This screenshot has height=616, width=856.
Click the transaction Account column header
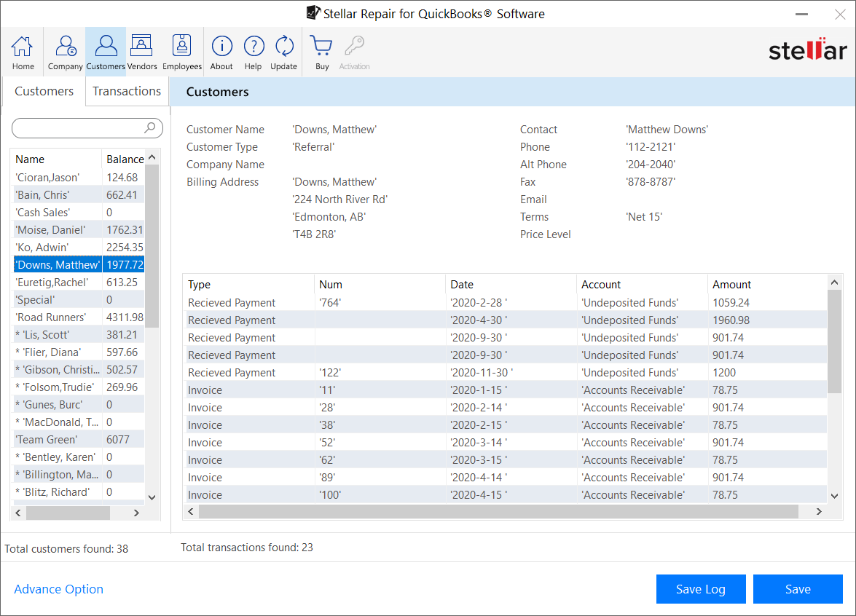tap(642, 284)
